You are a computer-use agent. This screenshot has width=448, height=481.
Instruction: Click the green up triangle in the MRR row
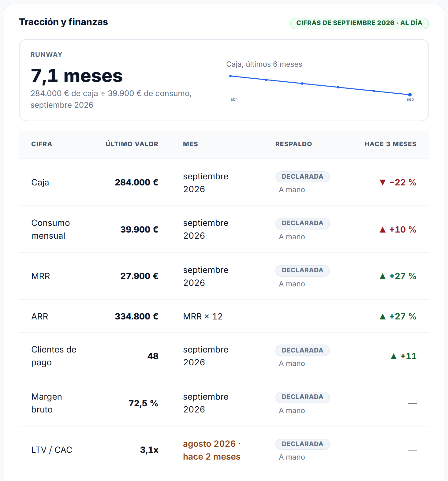383,276
